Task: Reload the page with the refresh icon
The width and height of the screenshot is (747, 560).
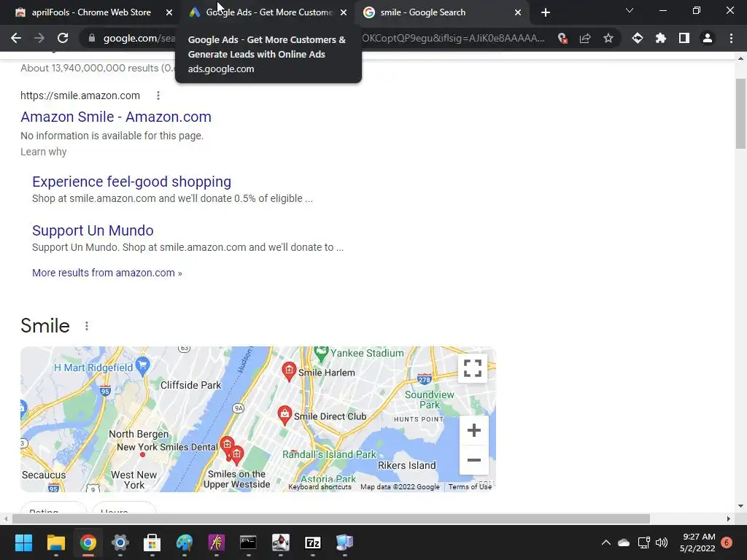Action: pyautogui.click(x=63, y=38)
